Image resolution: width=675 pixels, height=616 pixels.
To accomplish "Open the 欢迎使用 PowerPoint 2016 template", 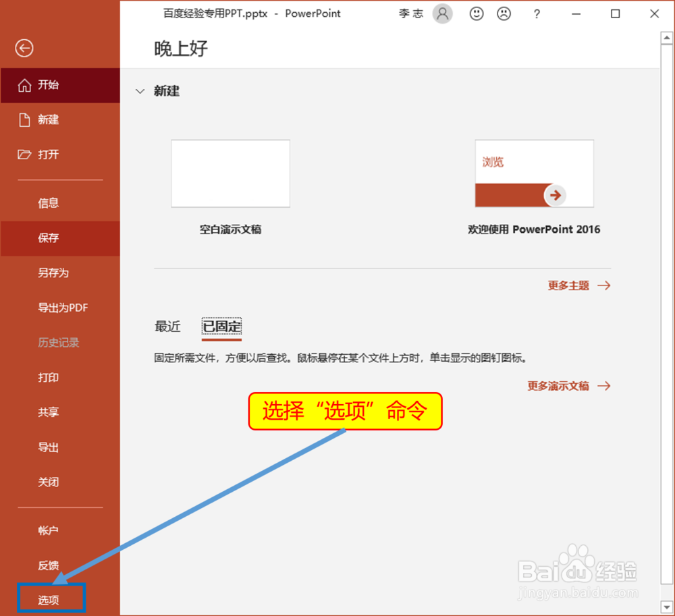I will tap(534, 173).
